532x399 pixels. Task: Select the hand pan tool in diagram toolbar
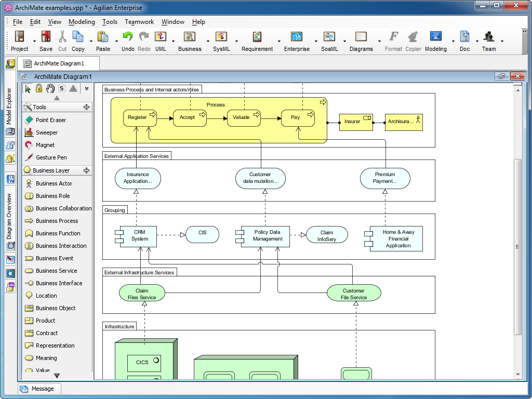50,88
